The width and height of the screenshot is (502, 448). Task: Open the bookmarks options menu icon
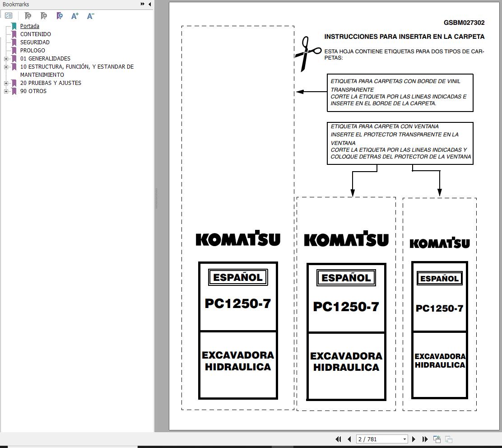tap(9, 16)
